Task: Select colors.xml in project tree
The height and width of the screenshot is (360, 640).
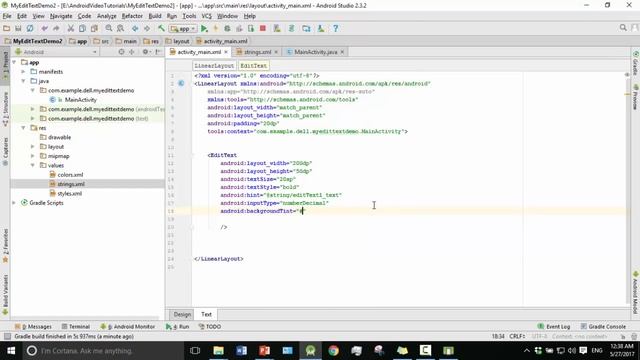Action: click(70, 175)
